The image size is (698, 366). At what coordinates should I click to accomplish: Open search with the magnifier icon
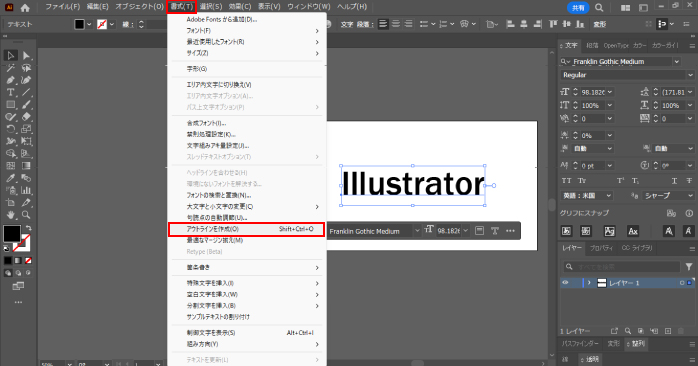[599, 8]
